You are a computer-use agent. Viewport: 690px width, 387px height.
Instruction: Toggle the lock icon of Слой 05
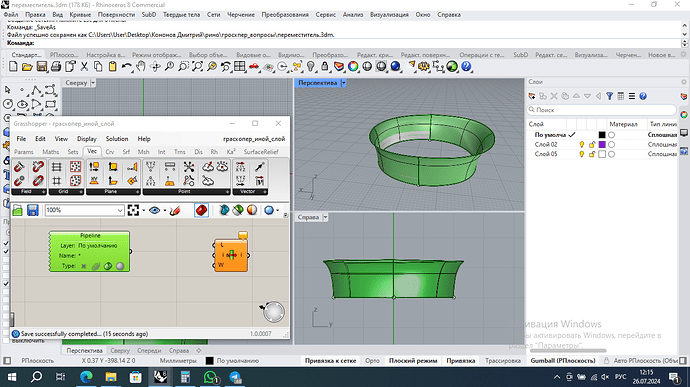[592, 154]
